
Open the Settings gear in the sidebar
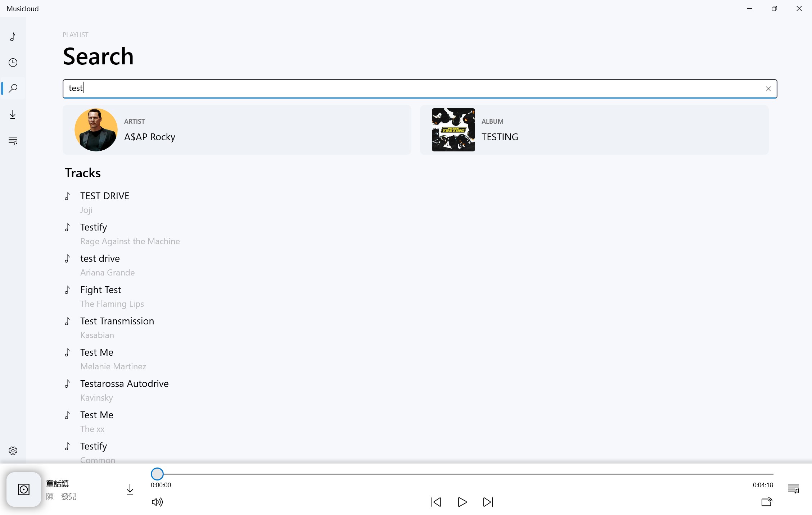tap(13, 450)
